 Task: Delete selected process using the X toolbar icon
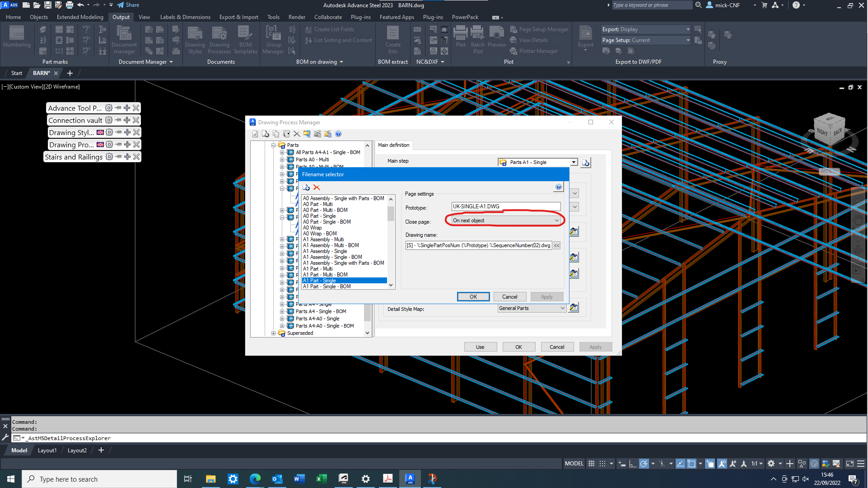coord(297,134)
